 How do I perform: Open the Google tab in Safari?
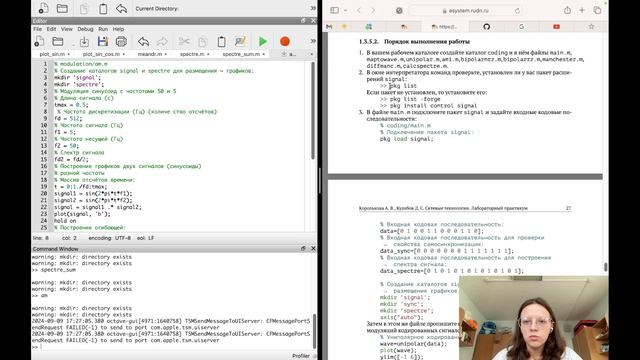(x=521, y=27)
